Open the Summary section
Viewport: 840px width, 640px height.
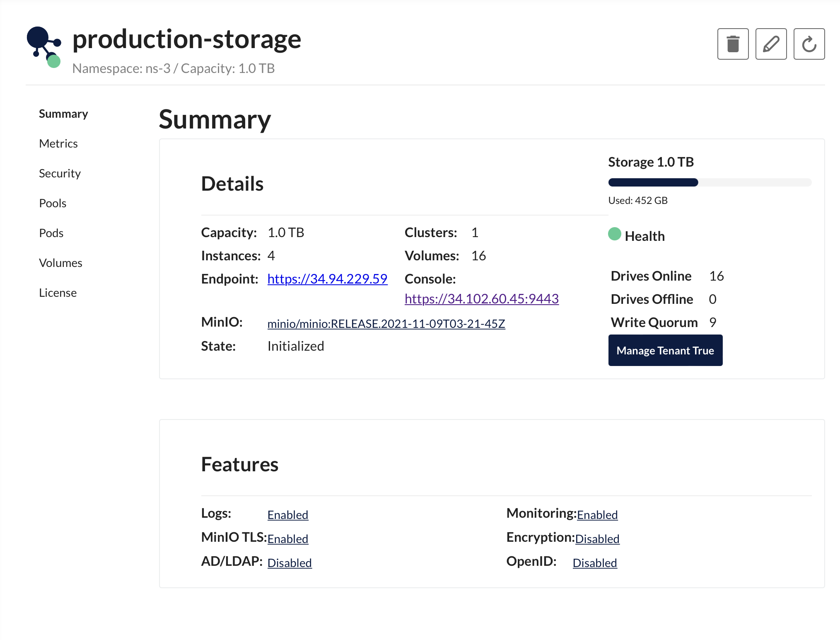63,114
